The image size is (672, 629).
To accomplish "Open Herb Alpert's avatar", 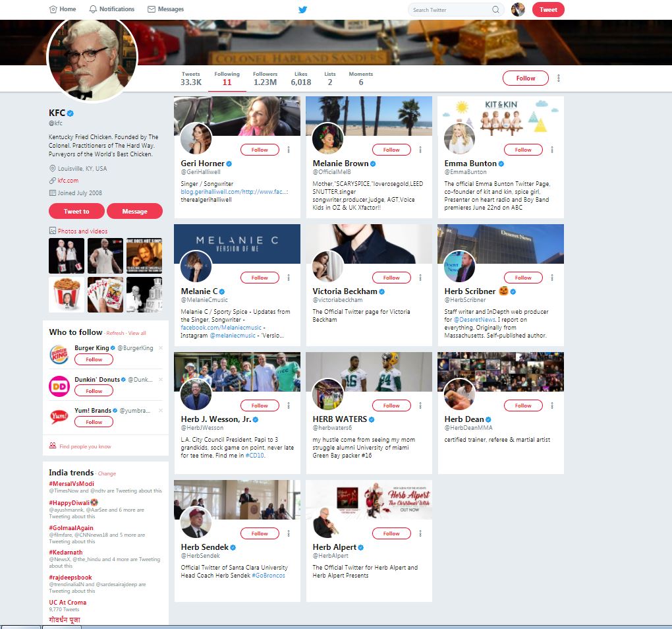I will tap(328, 522).
